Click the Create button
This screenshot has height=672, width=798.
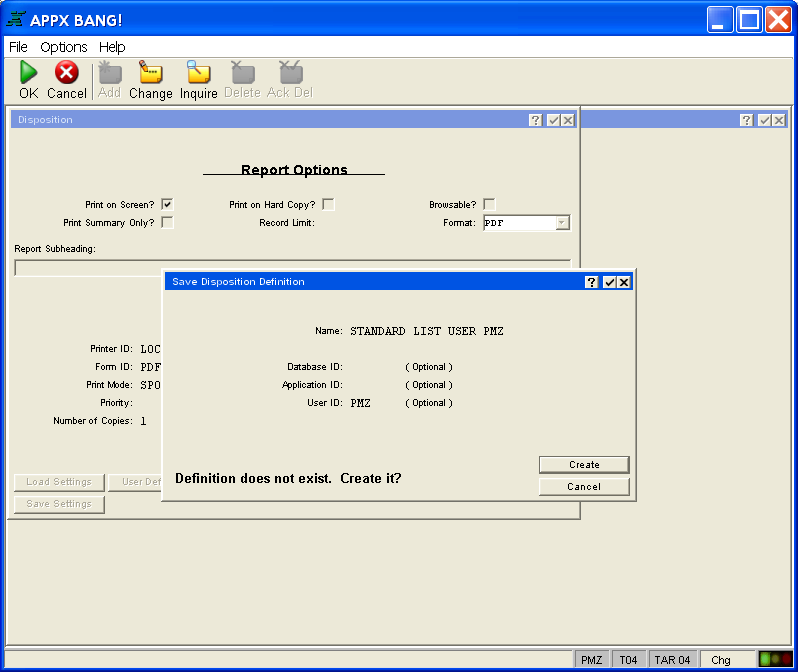click(584, 465)
